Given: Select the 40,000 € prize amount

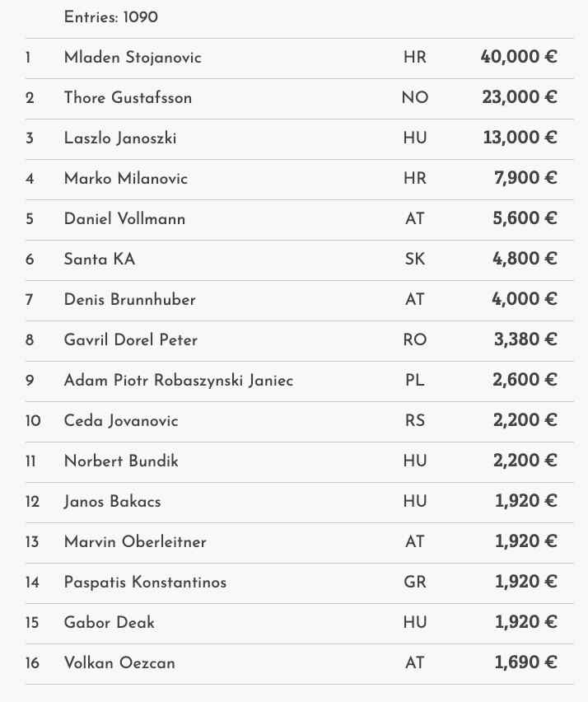Looking at the screenshot, I should pyautogui.click(x=519, y=58).
